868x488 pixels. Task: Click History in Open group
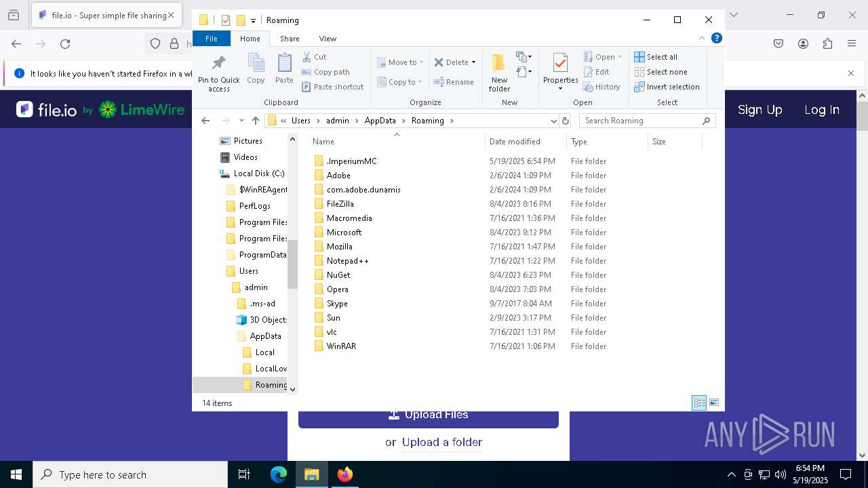[x=601, y=87]
